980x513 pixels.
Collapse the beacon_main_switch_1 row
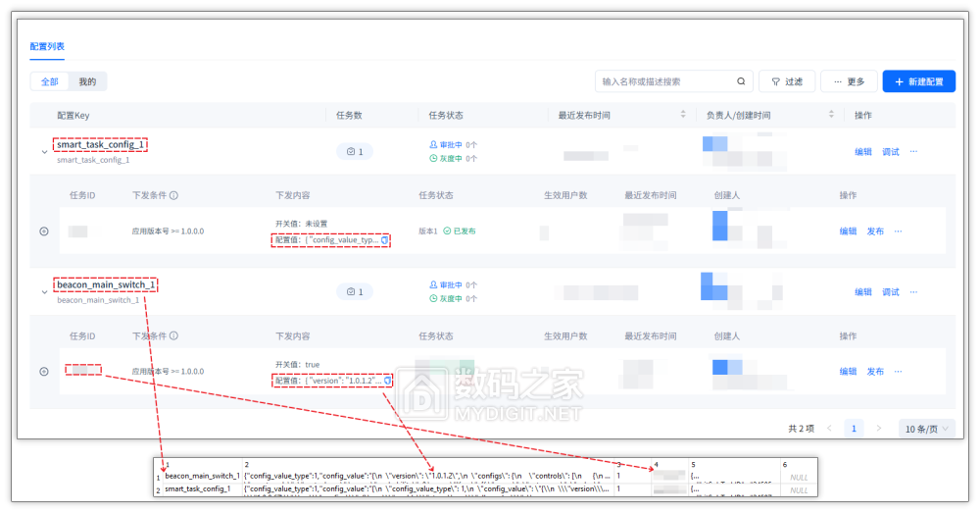point(43,292)
